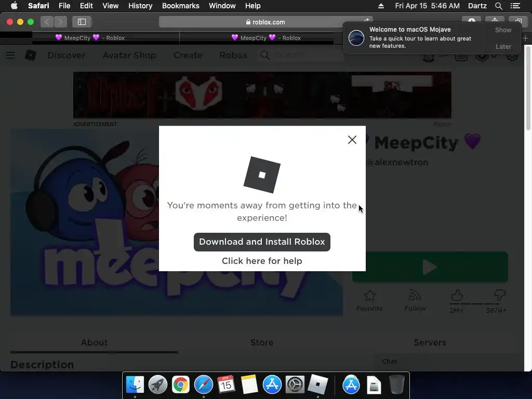Open the Create page
Image resolution: width=532 pixels, height=399 pixels.
pos(188,55)
